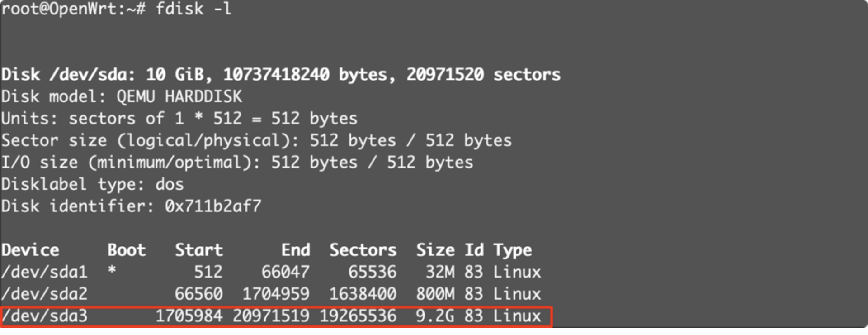Click the Sectors column header
The height and width of the screenshot is (335, 868).
click(363, 250)
